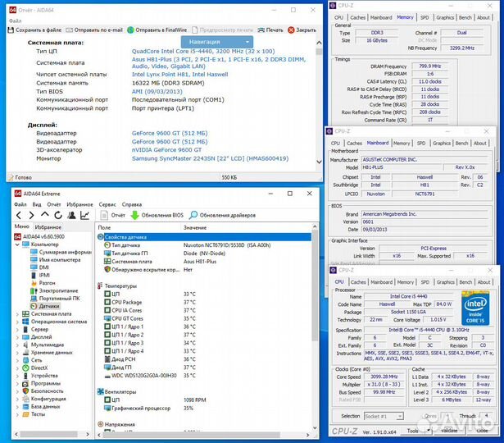Open the Вид menu

37,204
